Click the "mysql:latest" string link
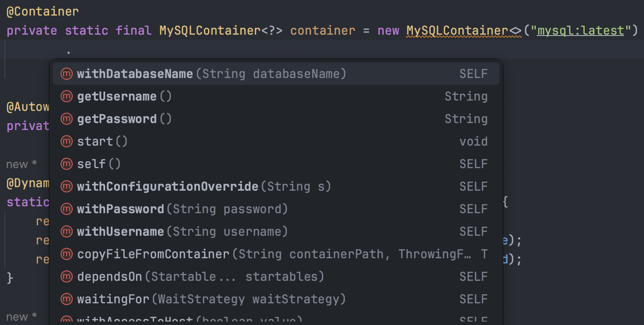Viewport: 644px width, 325px height. [x=580, y=31]
